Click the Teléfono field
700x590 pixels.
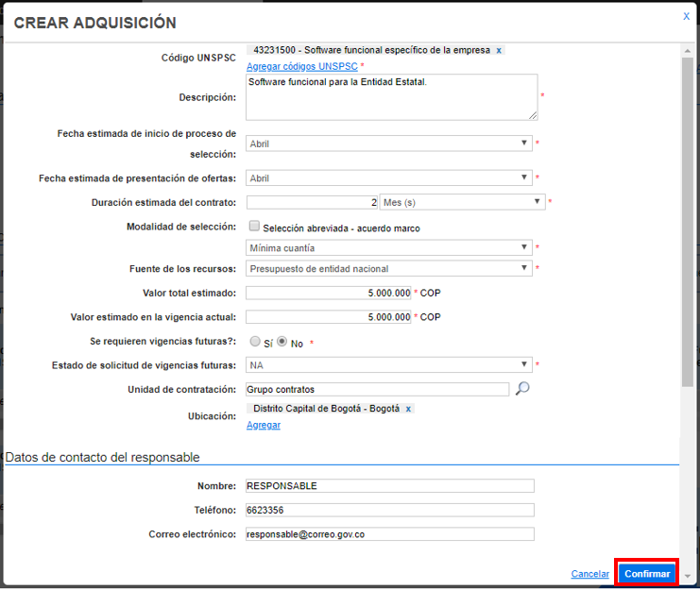390,510
